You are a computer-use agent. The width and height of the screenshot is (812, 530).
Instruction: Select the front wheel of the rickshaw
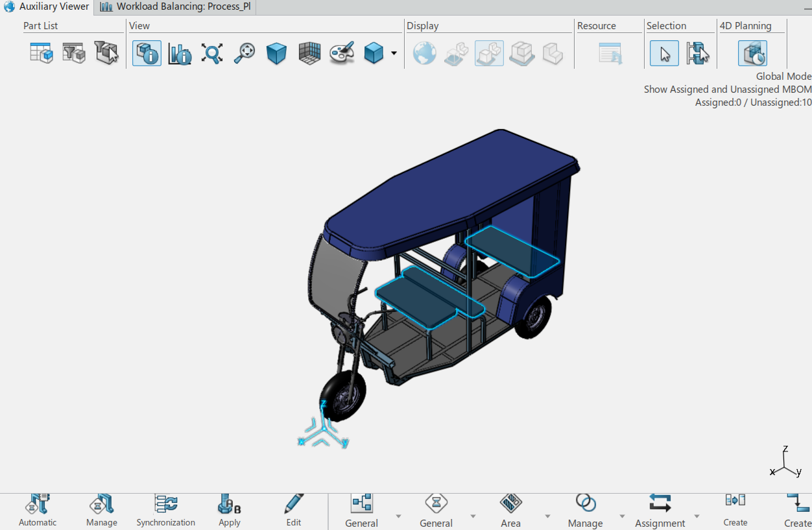[x=342, y=396]
